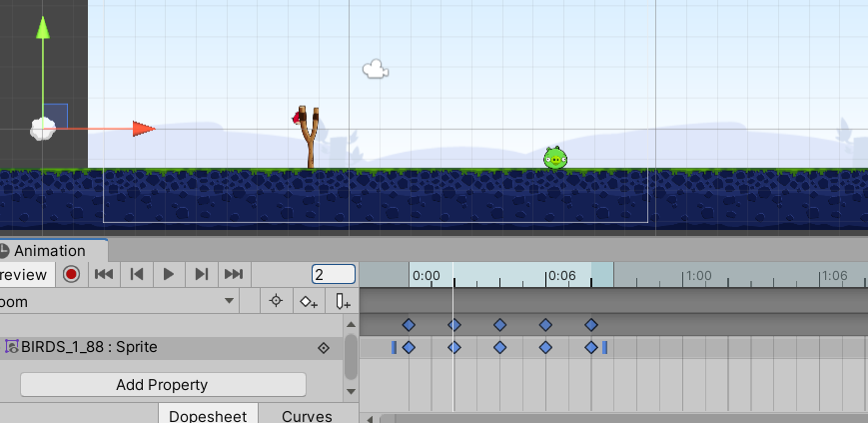Screen dimensions: 868x423
Task: Select first BIRDS_1_88 sprite keyframe
Action: tap(409, 348)
